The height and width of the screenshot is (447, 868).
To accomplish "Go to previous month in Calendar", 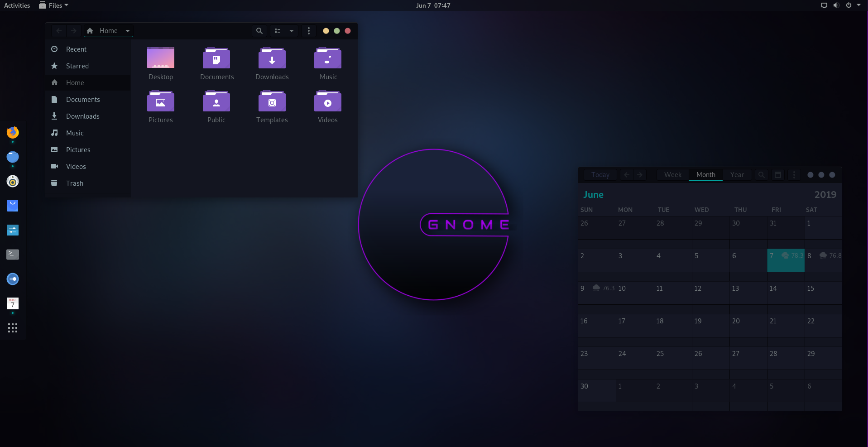I will click(627, 175).
